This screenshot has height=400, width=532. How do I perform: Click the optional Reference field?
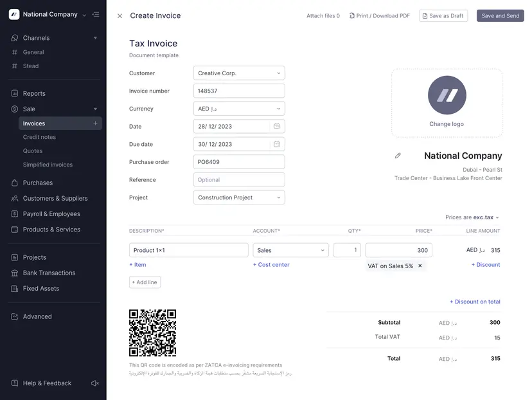click(x=239, y=179)
